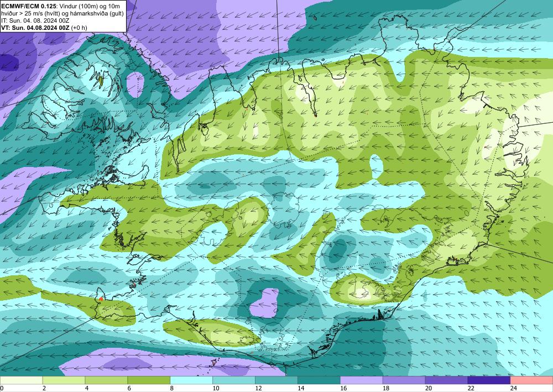Click the green 4–6 m/s legend swatch
The height and width of the screenshot is (392, 553).
click(x=106, y=380)
